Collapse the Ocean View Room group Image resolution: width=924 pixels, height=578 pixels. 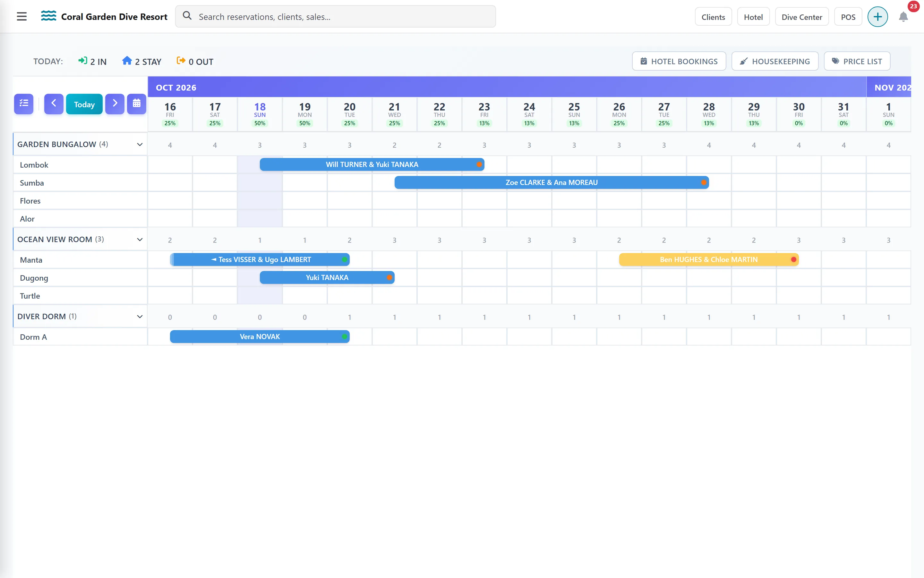(x=140, y=240)
